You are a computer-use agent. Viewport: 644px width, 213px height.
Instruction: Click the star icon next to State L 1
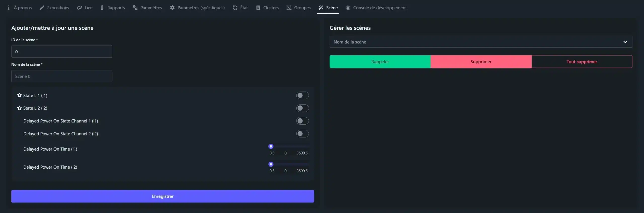pyautogui.click(x=19, y=95)
